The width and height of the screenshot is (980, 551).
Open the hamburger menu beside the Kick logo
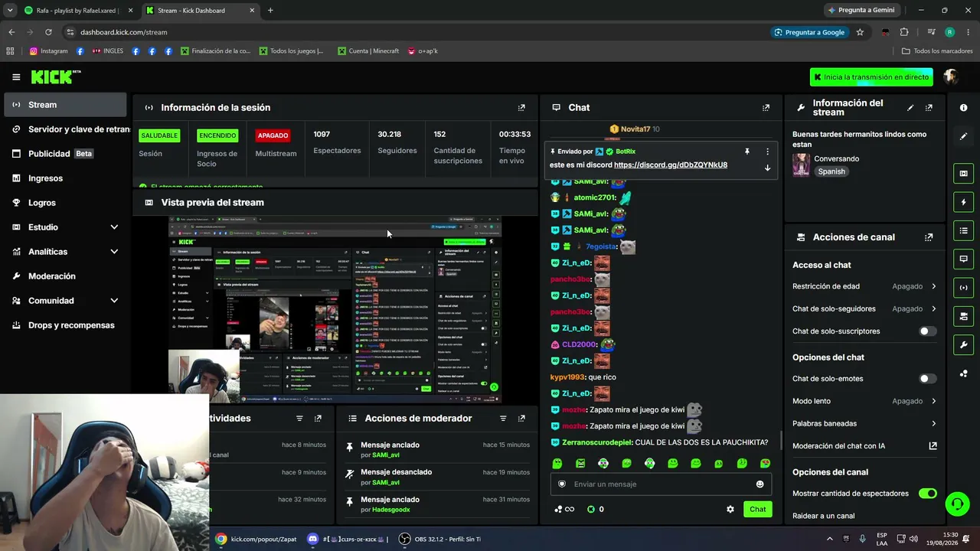pos(16,77)
